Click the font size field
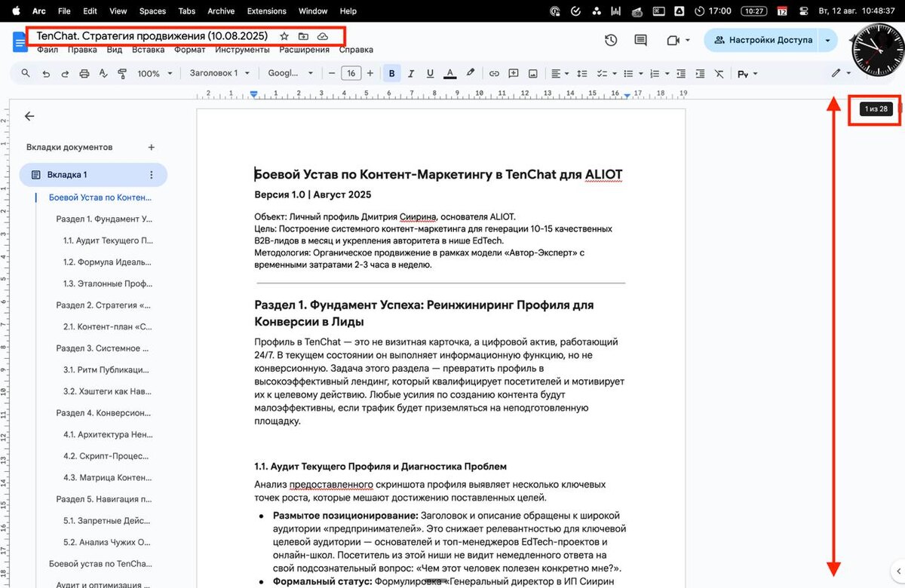Viewport: 905px width, 588px height. pos(351,74)
